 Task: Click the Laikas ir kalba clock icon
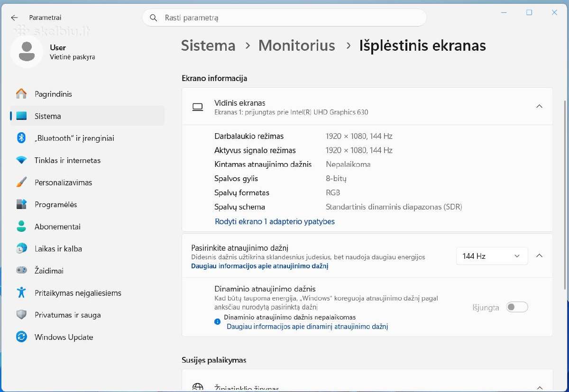tap(21, 248)
